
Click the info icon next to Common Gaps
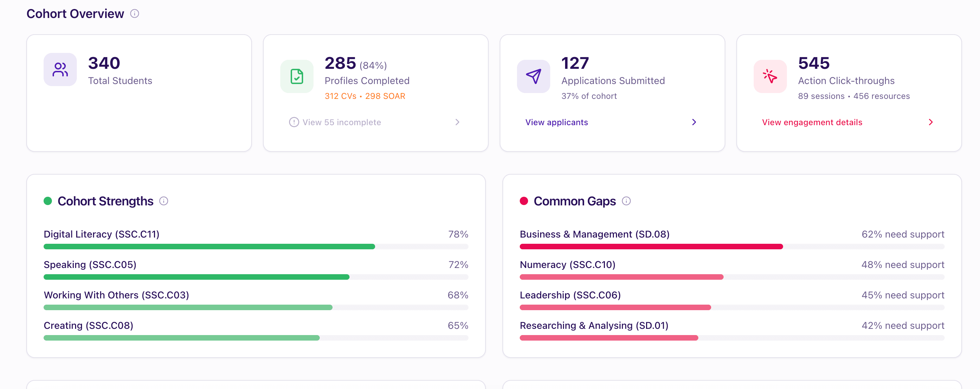626,201
